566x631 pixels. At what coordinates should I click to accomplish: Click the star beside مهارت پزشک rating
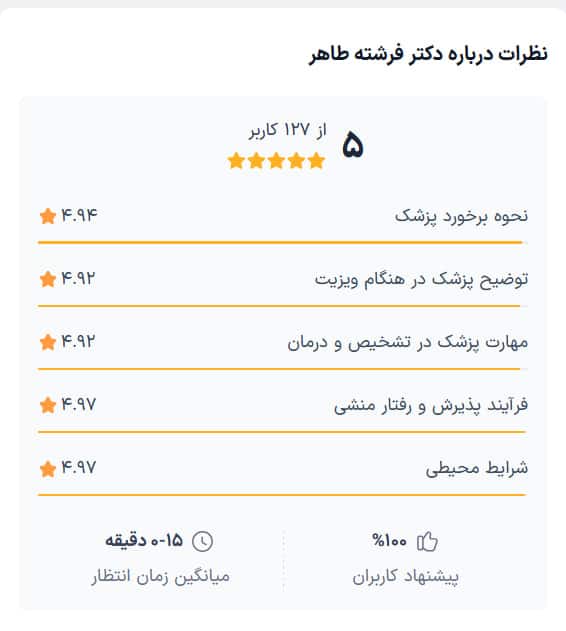pos(48,342)
